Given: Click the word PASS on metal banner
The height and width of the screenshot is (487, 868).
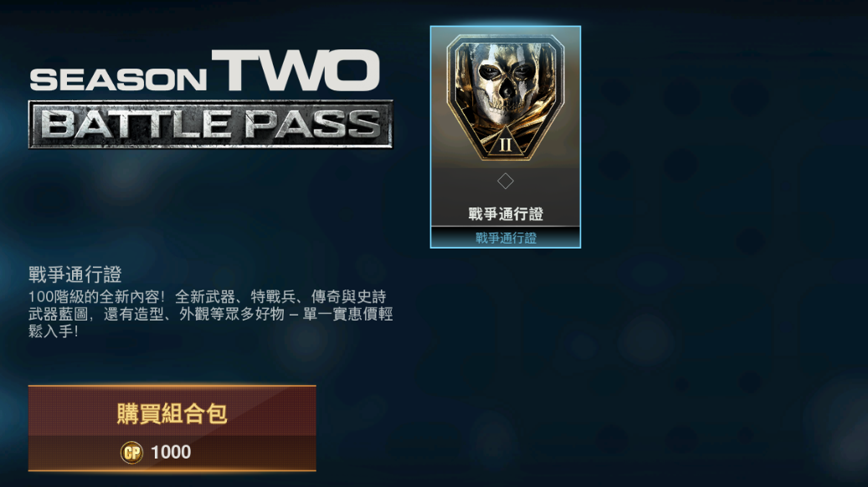Looking at the screenshot, I should tap(311, 124).
